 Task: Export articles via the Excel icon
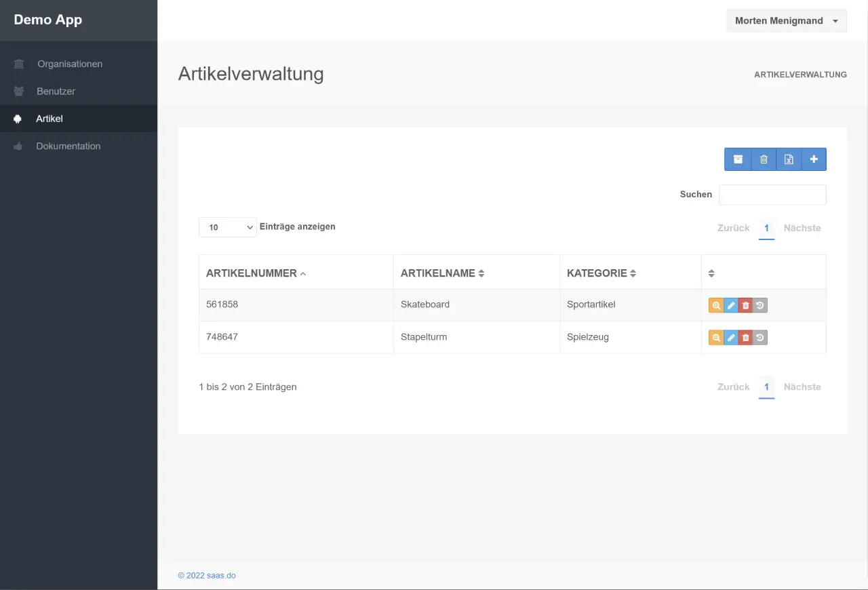tap(789, 159)
